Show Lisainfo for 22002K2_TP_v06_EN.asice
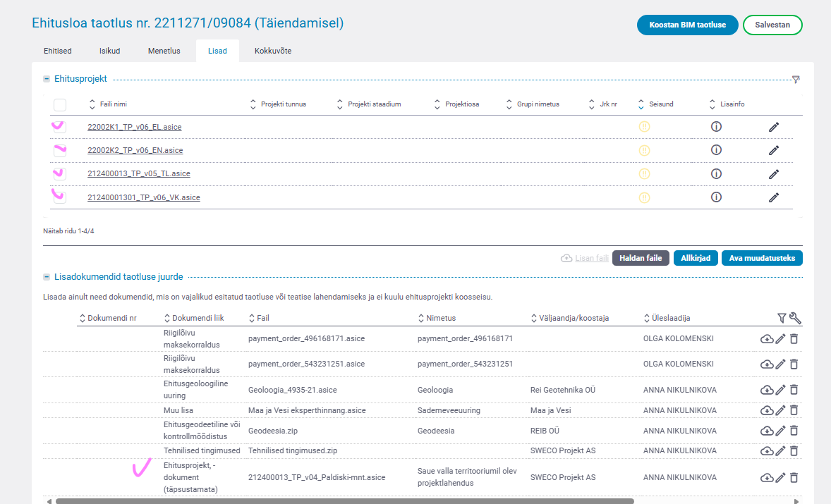The image size is (831, 504). pyautogui.click(x=716, y=150)
